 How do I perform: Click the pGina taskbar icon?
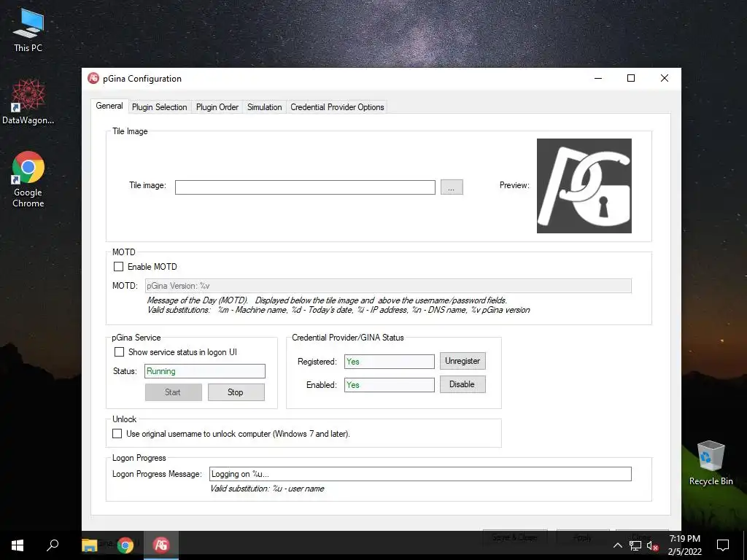coord(161,545)
